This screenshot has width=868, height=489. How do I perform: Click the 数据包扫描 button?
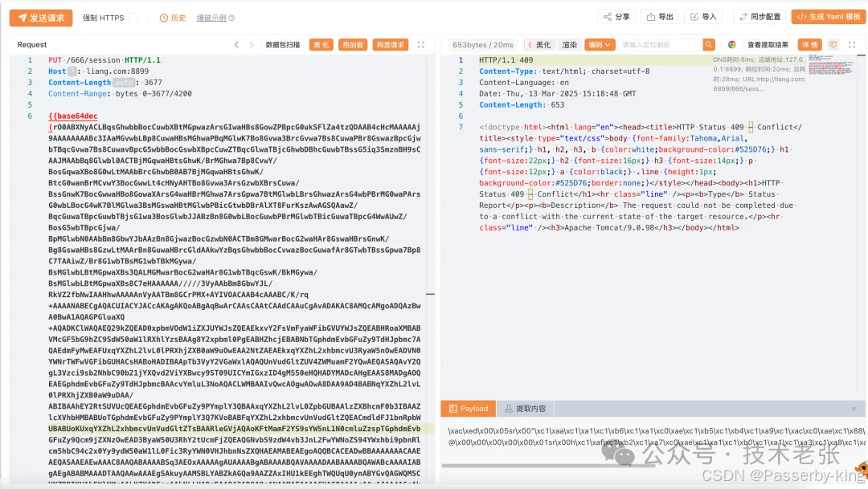point(283,45)
